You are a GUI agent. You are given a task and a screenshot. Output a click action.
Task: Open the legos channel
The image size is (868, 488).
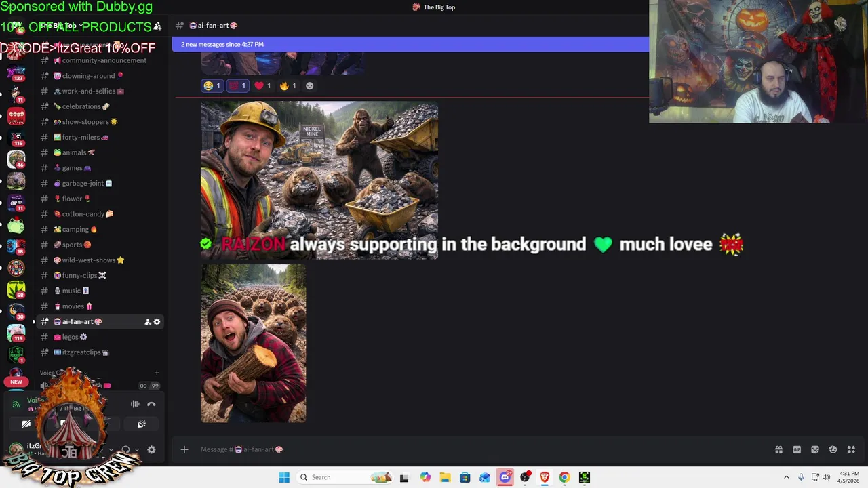click(x=100, y=337)
